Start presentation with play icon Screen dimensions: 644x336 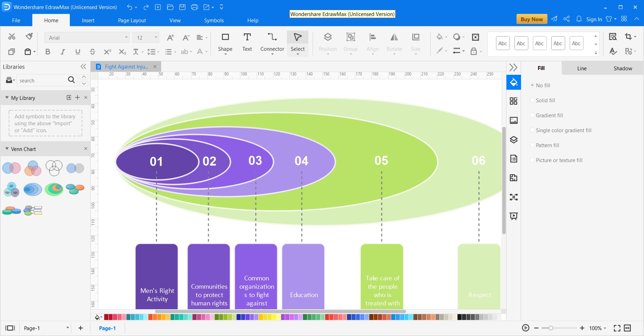pyautogui.click(x=526, y=328)
